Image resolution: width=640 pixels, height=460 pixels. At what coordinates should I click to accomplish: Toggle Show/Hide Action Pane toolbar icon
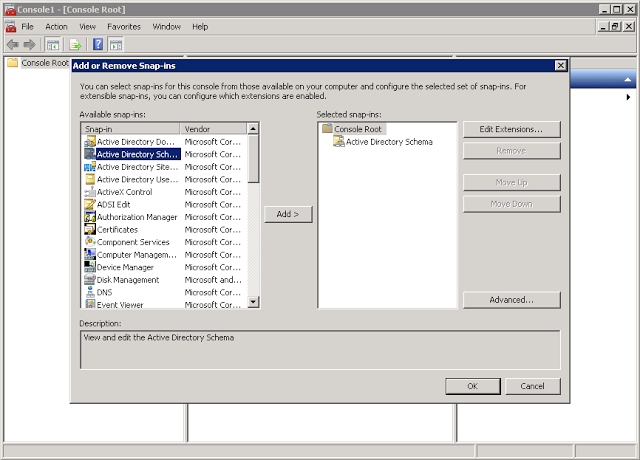click(116, 44)
